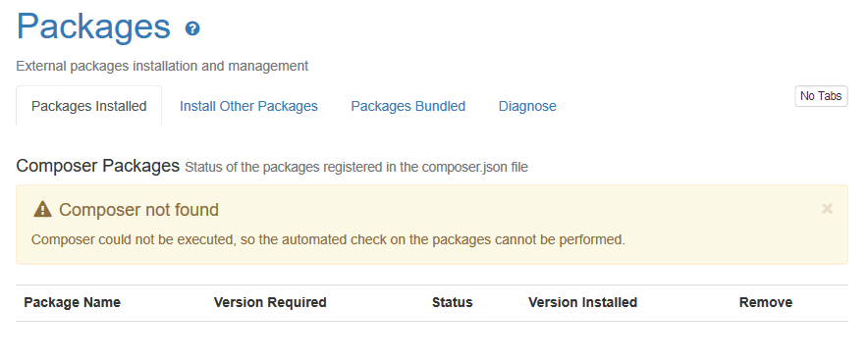
Task: Click the Version Required column header
Action: pyautogui.click(x=270, y=302)
